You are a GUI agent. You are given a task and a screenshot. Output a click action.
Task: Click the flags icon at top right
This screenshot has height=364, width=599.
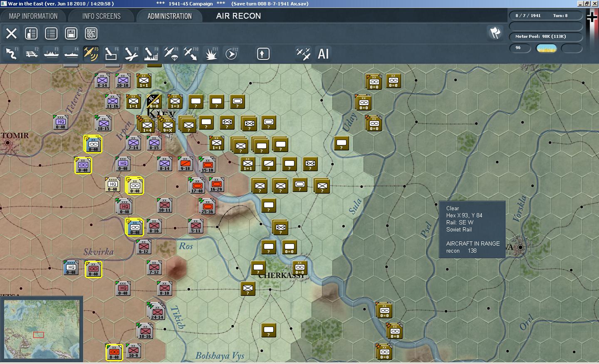pyautogui.click(x=495, y=33)
